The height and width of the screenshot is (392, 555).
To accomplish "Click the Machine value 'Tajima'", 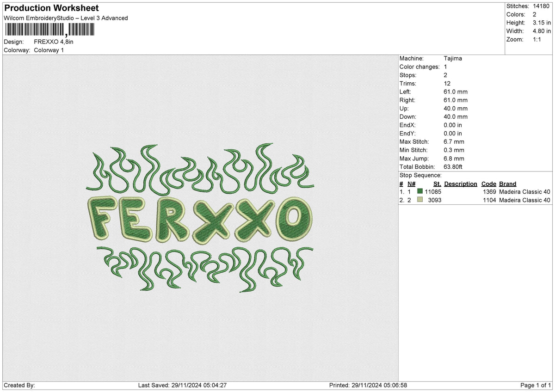I will pyautogui.click(x=453, y=58).
